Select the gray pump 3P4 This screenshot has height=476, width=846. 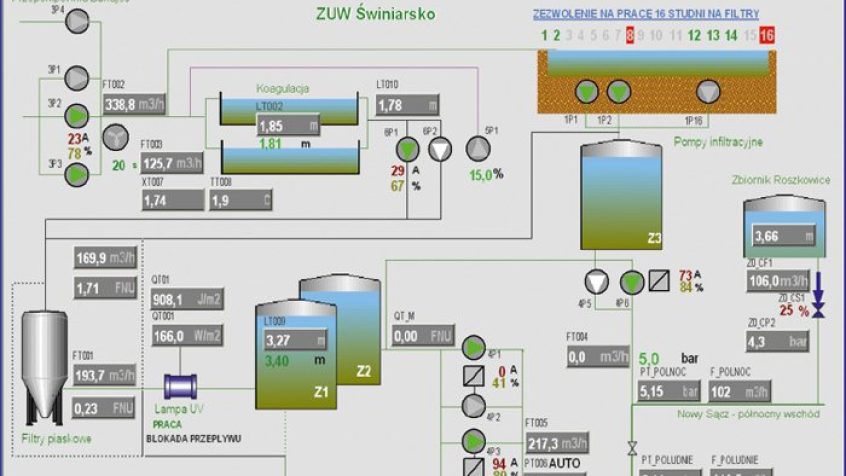pos(77,21)
